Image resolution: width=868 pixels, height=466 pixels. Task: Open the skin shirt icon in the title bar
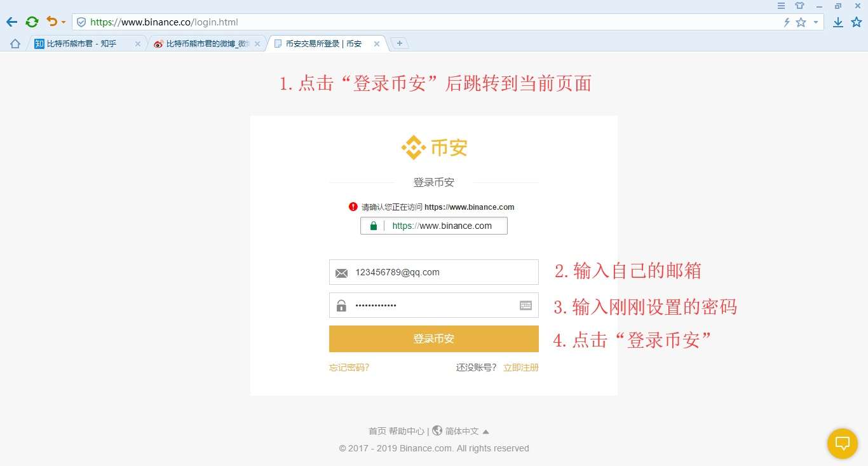point(799,5)
